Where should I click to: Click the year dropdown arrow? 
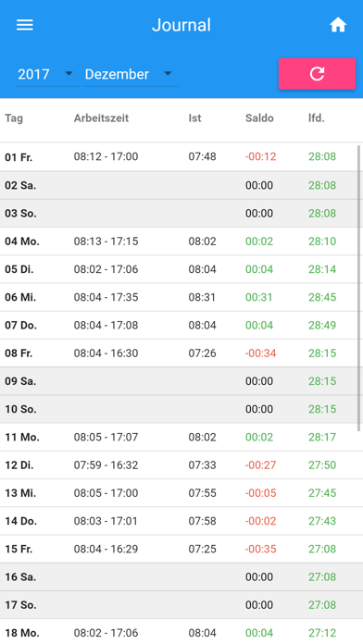click(x=69, y=73)
